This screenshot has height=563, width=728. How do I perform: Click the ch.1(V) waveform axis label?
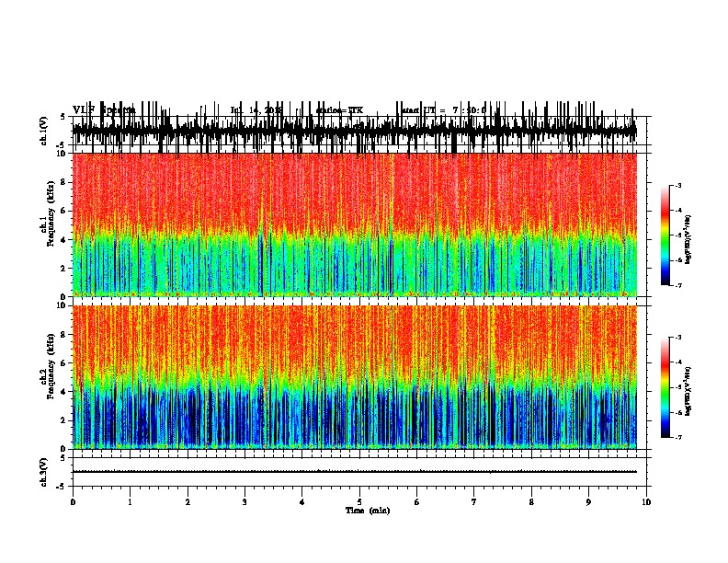point(44,131)
